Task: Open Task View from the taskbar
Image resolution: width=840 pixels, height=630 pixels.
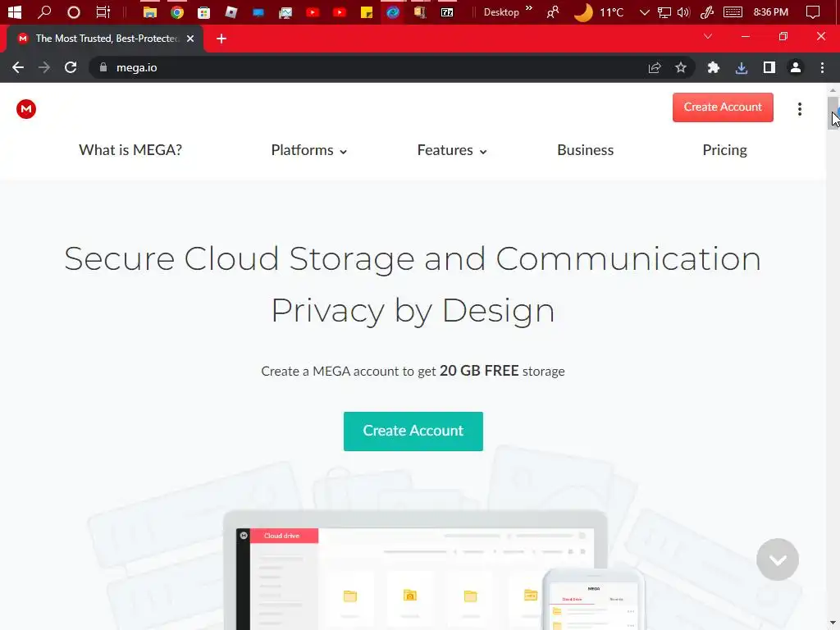Action: click(x=103, y=11)
